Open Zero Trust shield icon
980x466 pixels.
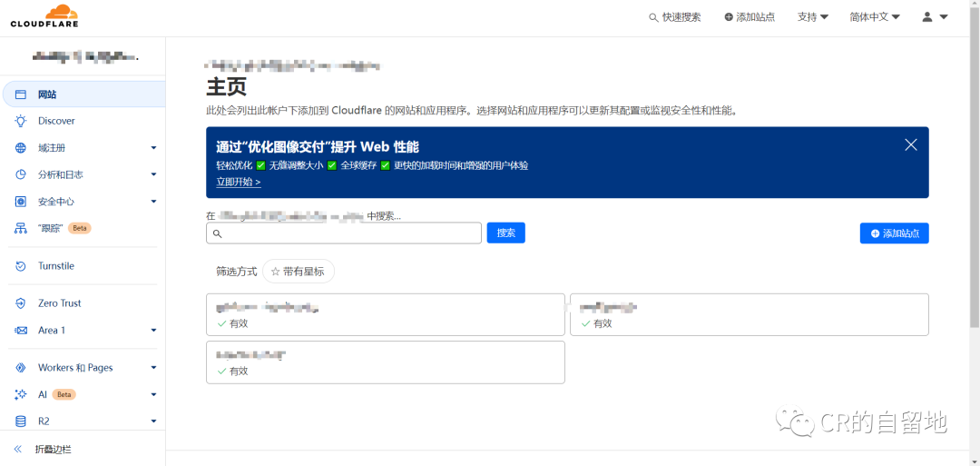click(x=20, y=303)
